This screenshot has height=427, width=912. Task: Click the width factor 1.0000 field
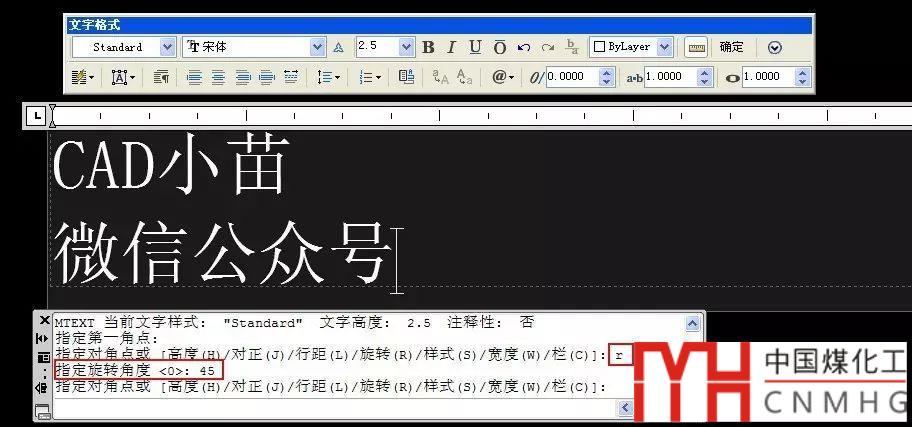tap(768, 77)
